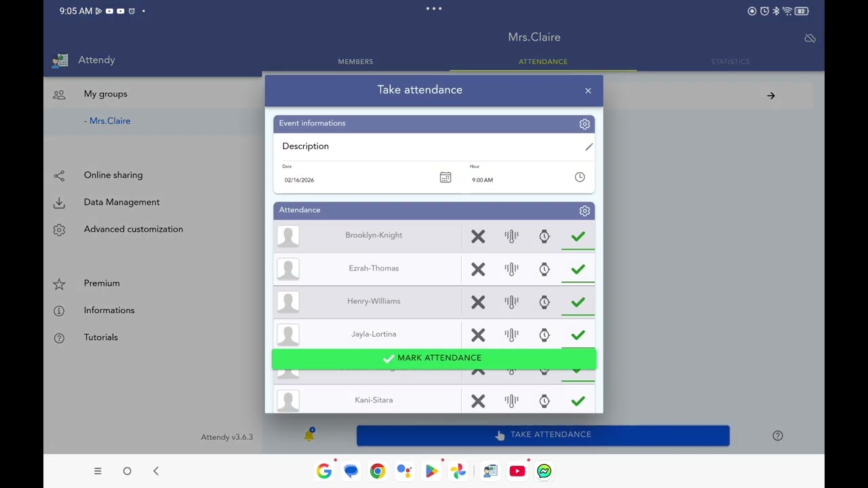Open Chrome from the taskbar

tap(378, 471)
